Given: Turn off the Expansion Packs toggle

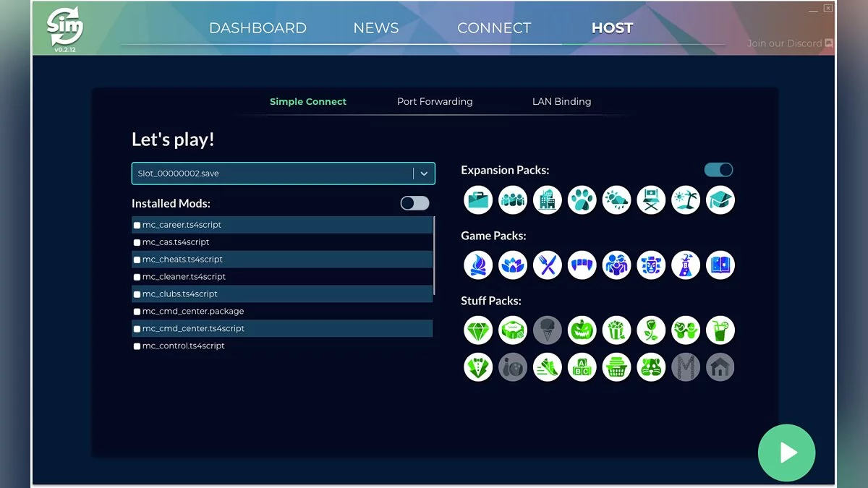Looking at the screenshot, I should point(718,170).
